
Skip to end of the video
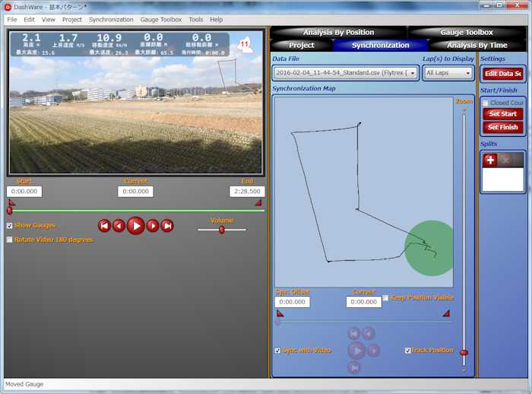pyautogui.click(x=167, y=225)
